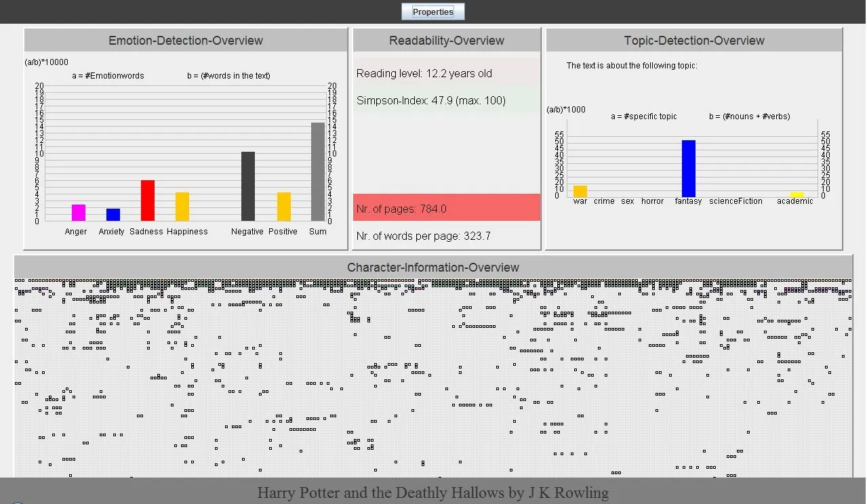This screenshot has height=504, width=867.
Task: Select the Reading level 12.2 years row
Action: [447, 73]
